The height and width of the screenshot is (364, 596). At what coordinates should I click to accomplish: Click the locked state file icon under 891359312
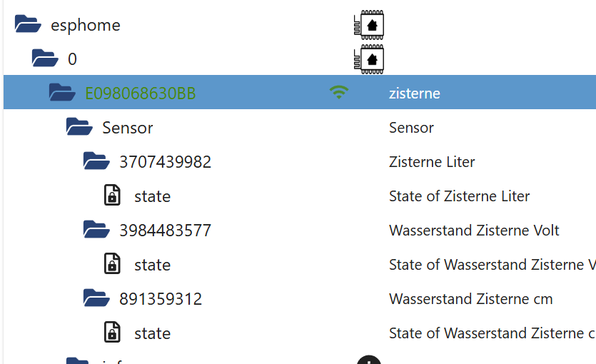[x=112, y=332]
